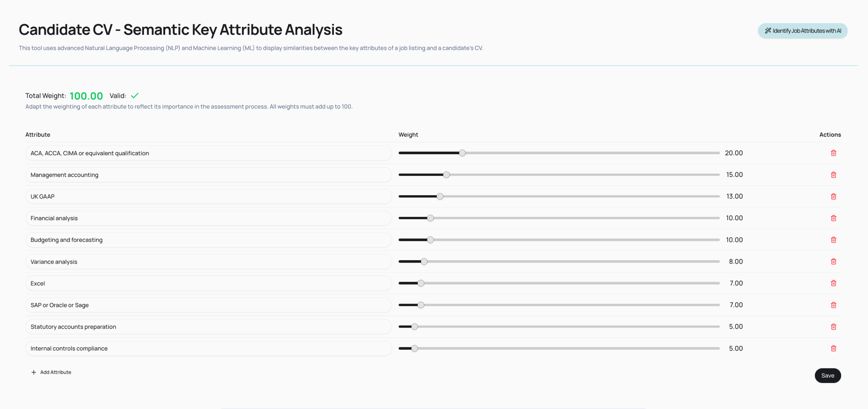Delete the SAP or Oracle or Sage attribute
Screen dimensions: 868x409
point(833,305)
